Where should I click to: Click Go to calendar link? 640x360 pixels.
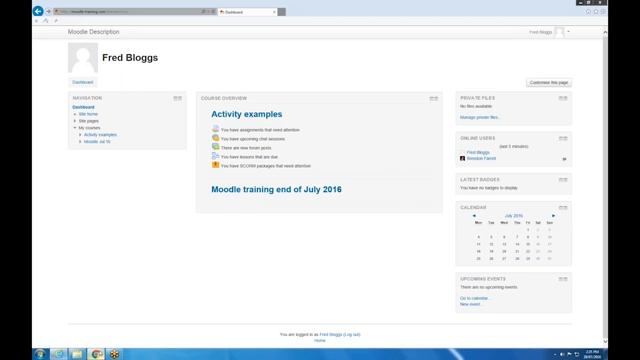point(474,298)
